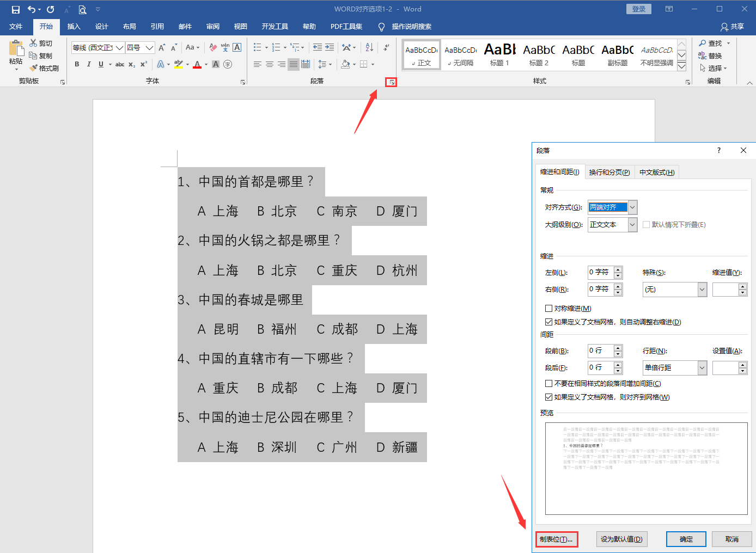Click the justify alignment icon
The width and height of the screenshot is (756, 553).
[x=294, y=64]
